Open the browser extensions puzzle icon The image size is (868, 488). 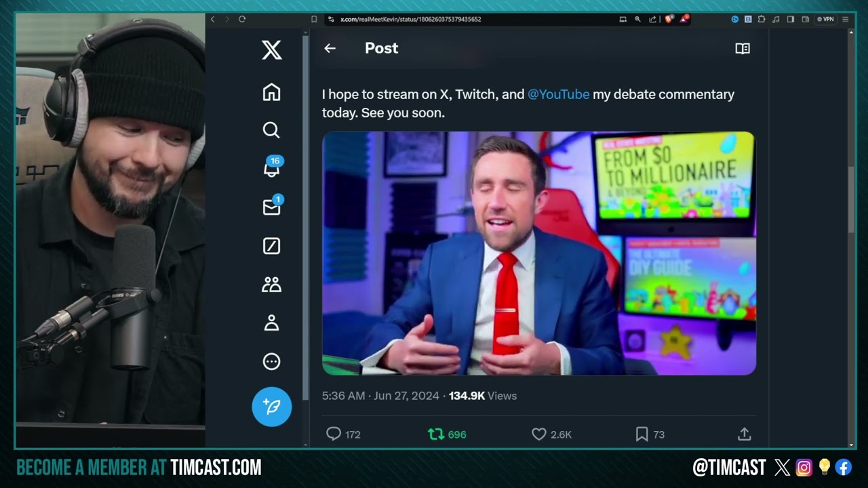coord(762,19)
